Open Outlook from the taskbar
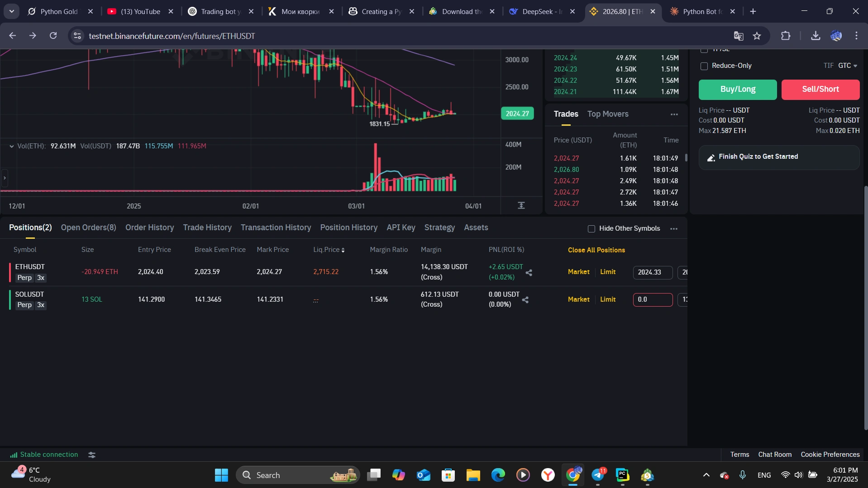868x488 pixels. 424,475
